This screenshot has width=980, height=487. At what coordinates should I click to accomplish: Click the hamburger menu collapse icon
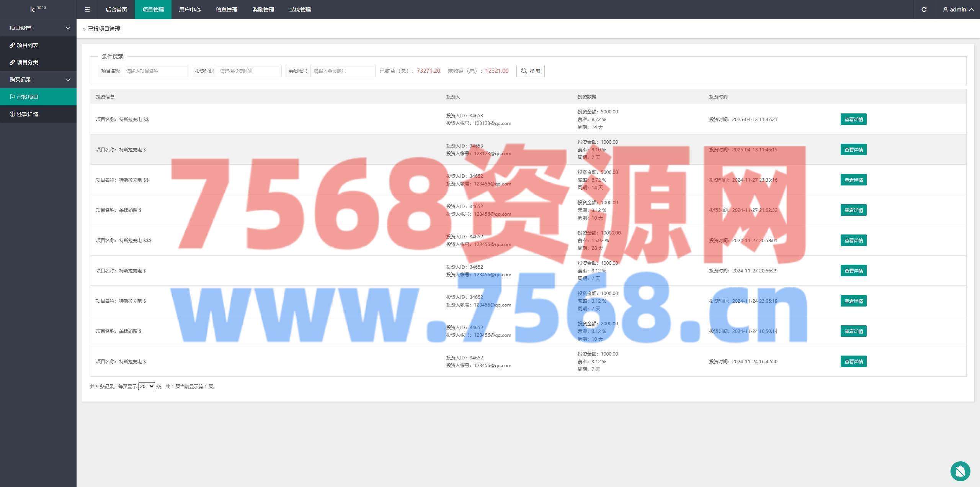(x=87, y=10)
